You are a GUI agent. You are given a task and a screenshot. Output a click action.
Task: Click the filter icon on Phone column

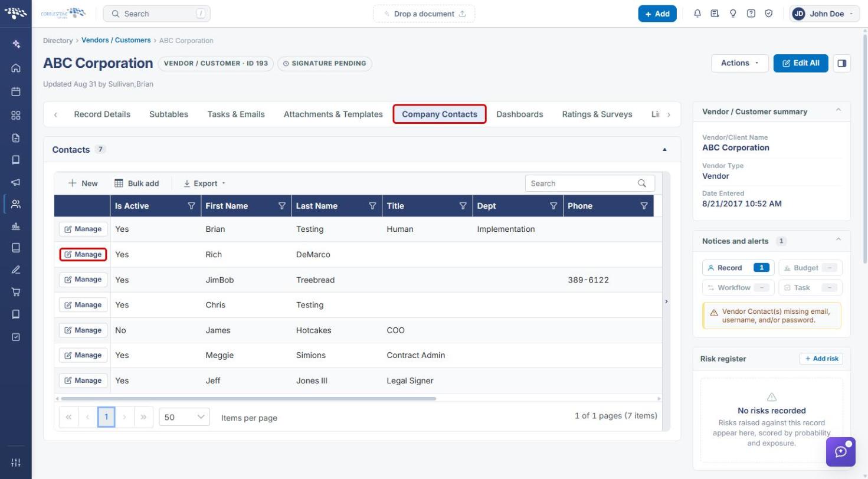644,206
